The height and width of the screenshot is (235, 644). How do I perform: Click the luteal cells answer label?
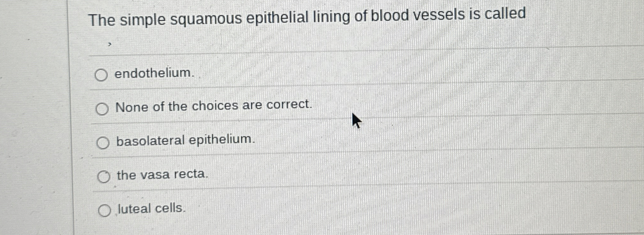(x=150, y=209)
